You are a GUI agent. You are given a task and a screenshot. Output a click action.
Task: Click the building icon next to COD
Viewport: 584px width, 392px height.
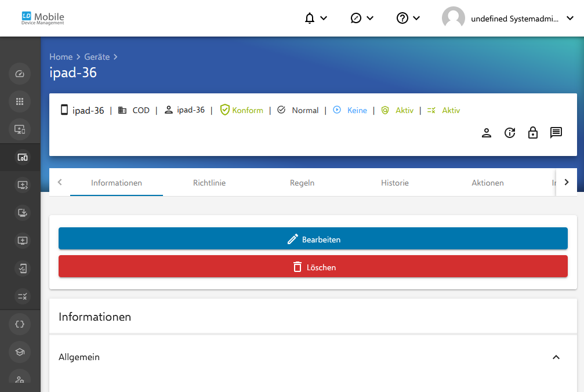click(x=122, y=110)
